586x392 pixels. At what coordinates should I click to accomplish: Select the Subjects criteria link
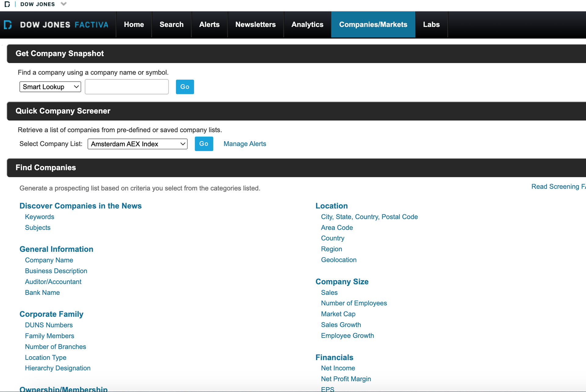point(38,228)
